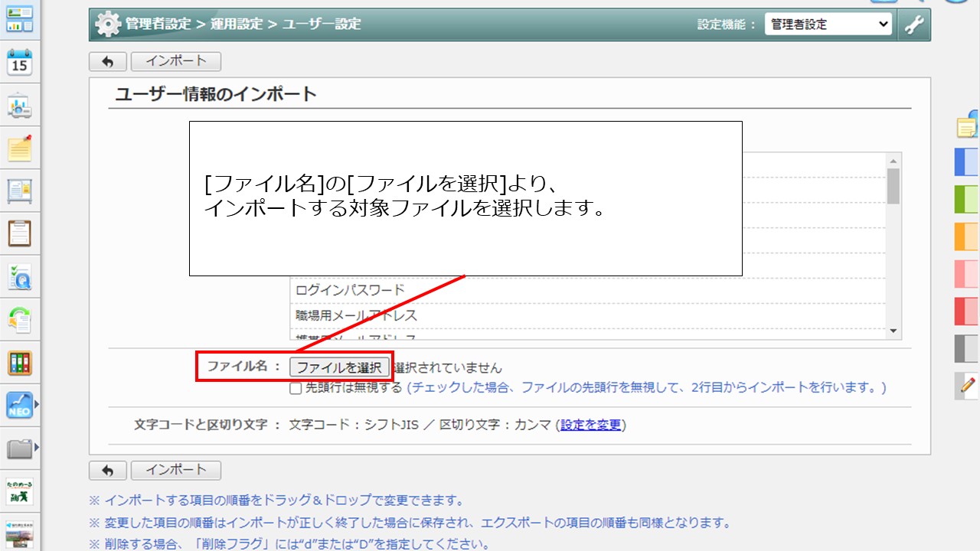Click the yellow sticky note sidebar icon
Screen dimensions: 980x551
[20, 148]
